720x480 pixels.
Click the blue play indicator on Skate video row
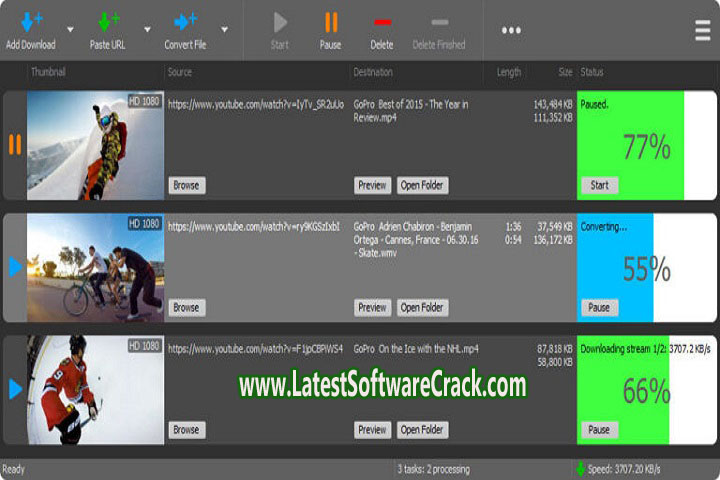click(x=14, y=267)
